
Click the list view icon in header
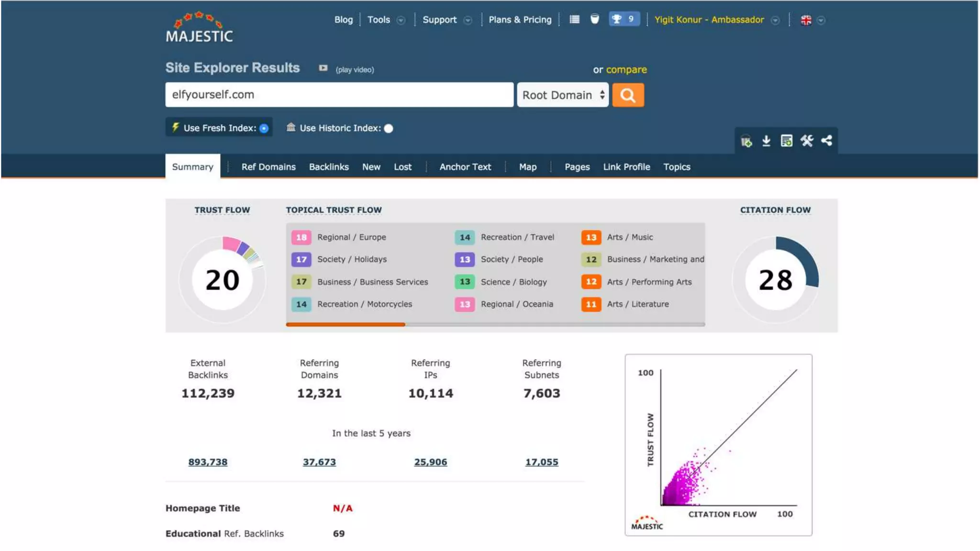click(x=574, y=19)
